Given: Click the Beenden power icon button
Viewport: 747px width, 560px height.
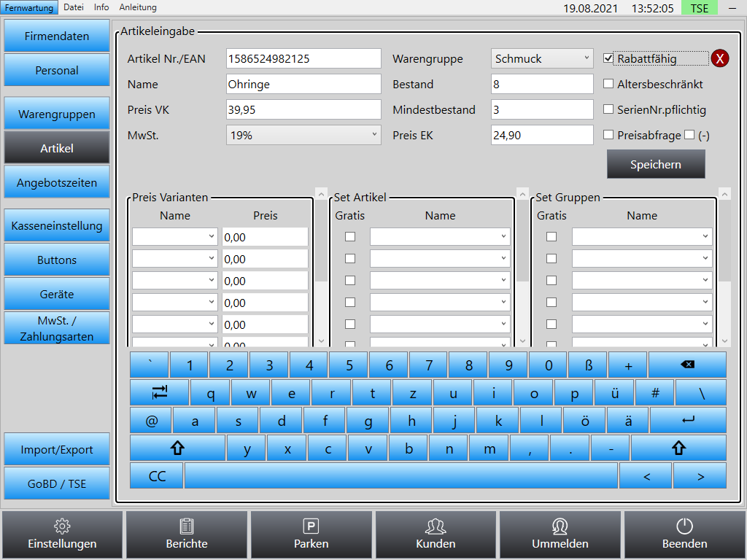Looking at the screenshot, I should [x=684, y=534].
